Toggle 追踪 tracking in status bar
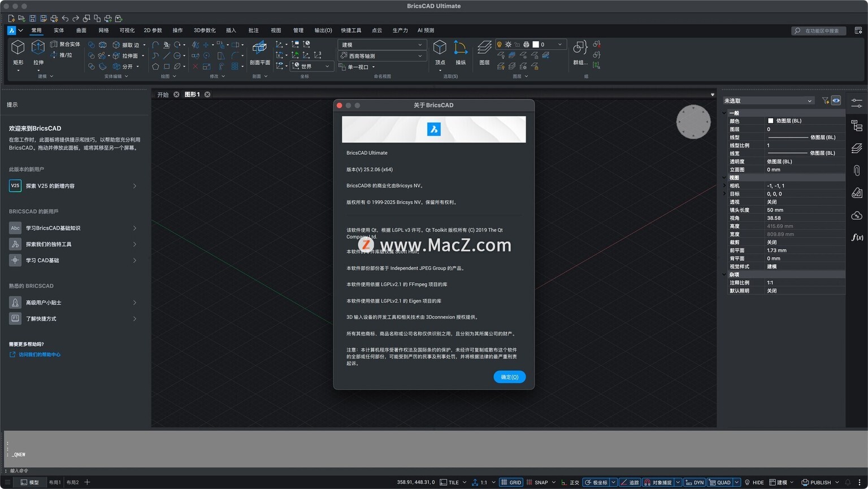The height and width of the screenshot is (489, 868). (630, 482)
